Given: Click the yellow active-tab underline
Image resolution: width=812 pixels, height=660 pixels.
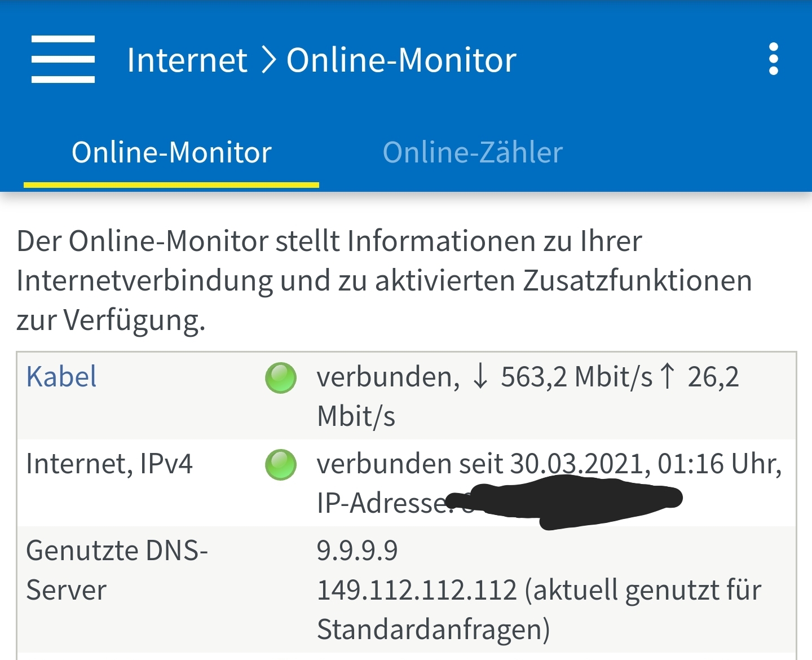Looking at the screenshot, I should pos(171,184).
